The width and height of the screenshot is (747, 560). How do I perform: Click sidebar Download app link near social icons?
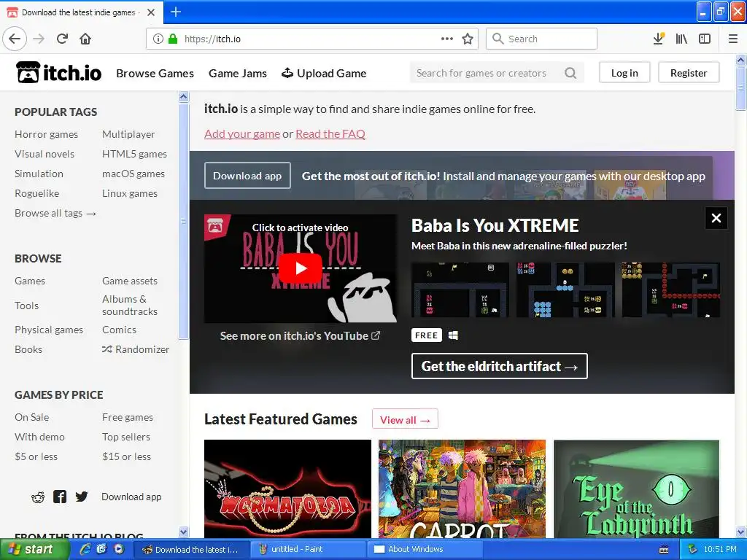[131, 497]
